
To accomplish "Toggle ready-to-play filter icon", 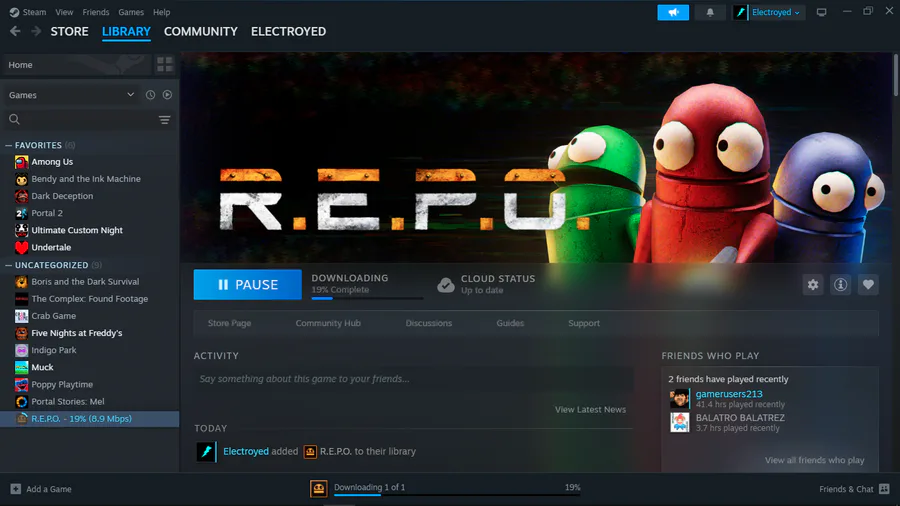I will point(167,95).
